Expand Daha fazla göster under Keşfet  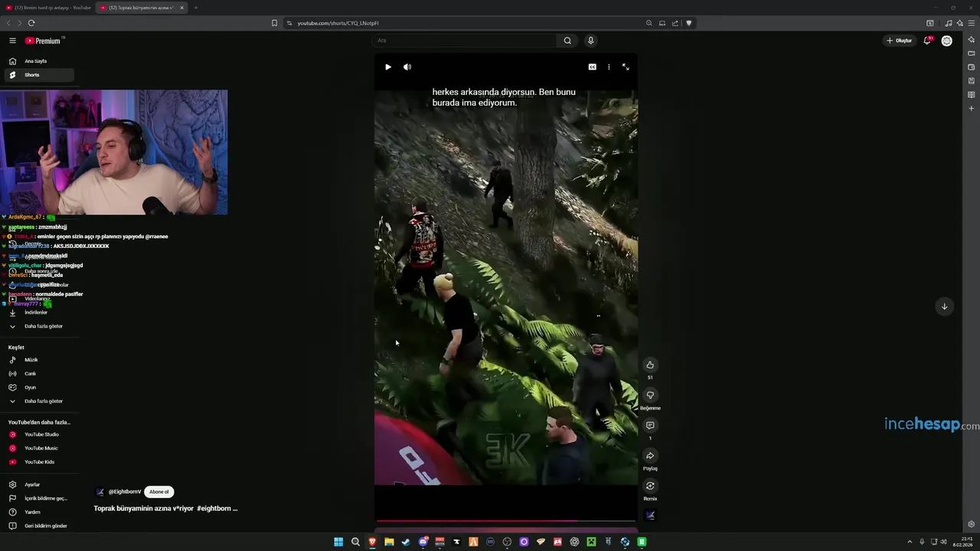point(38,401)
